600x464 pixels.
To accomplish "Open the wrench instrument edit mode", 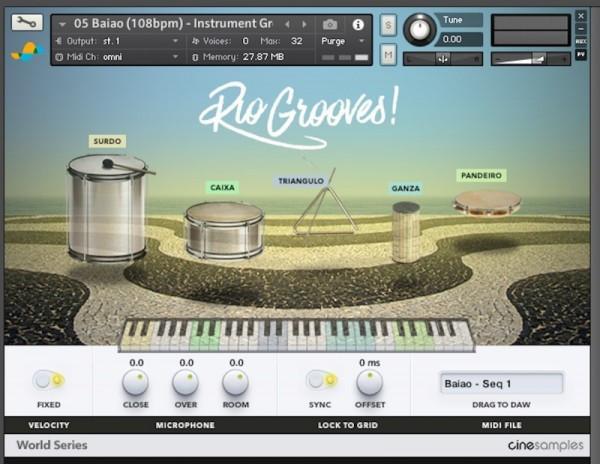I will 27,23.
